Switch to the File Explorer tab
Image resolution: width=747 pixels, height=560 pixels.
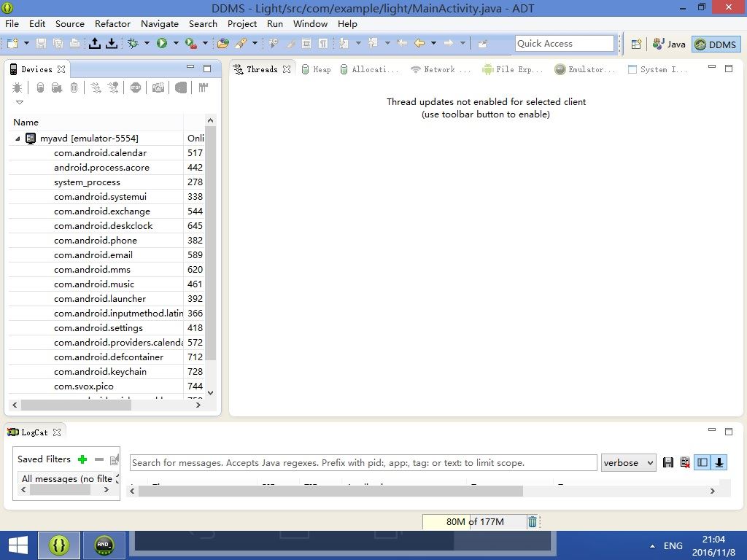pyautogui.click(x=513, y=69)
